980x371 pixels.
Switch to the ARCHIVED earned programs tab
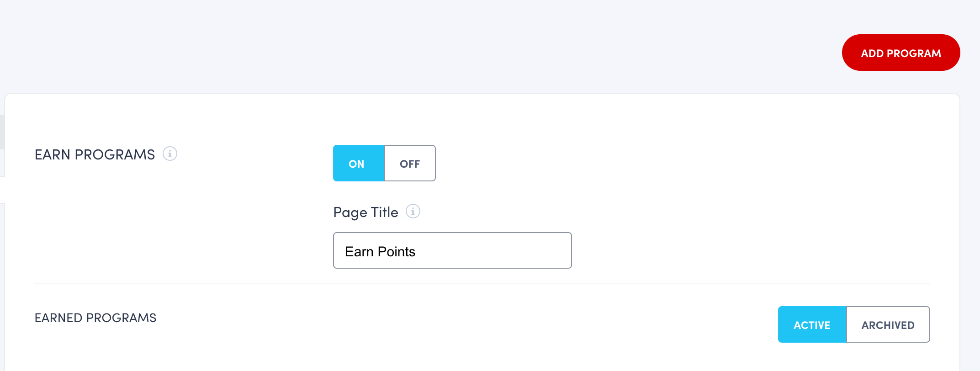click(x=888, y=324)
